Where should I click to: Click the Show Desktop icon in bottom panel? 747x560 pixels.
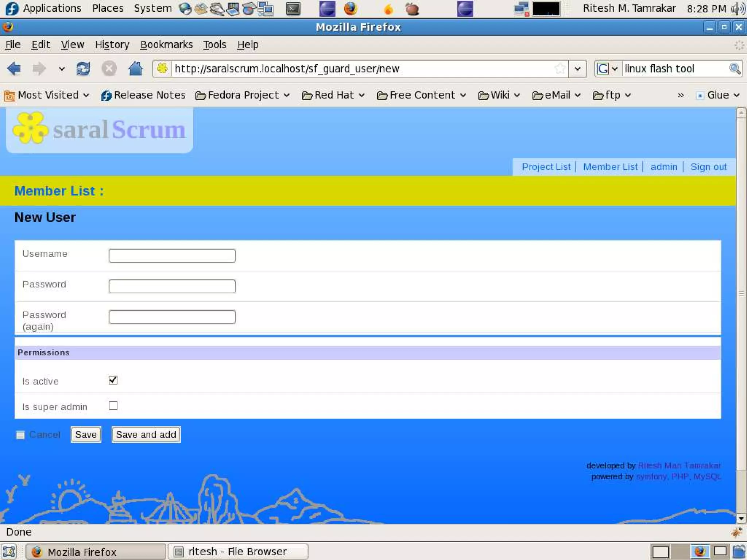click(x=9, y=551)
